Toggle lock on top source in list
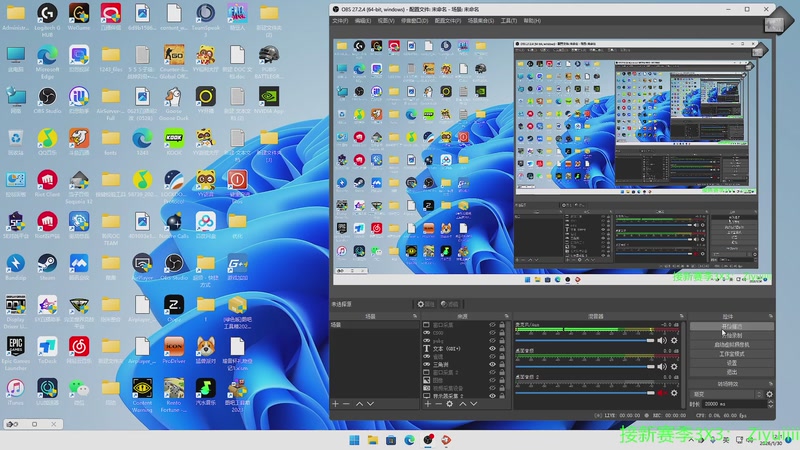Viewport: 800px width, 450px height. pyautogui.click(x=502, y=325)
